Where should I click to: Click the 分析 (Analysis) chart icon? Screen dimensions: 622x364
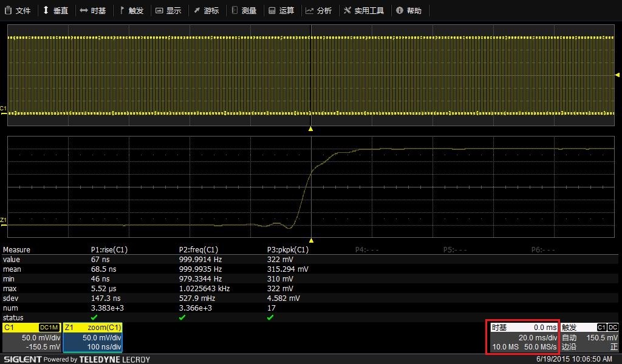[309, 11]
